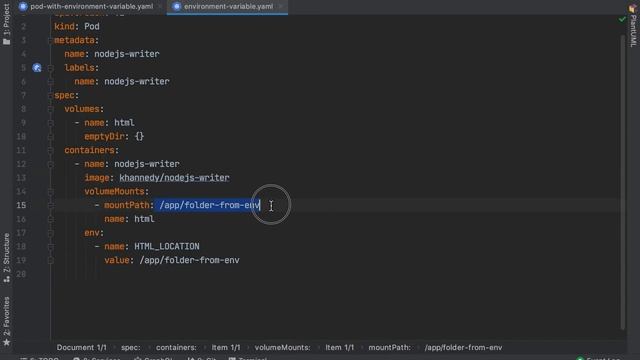Viewport: 640px width, 360px height.
Task: Open the Project tool window
Action: coord(6,24)
